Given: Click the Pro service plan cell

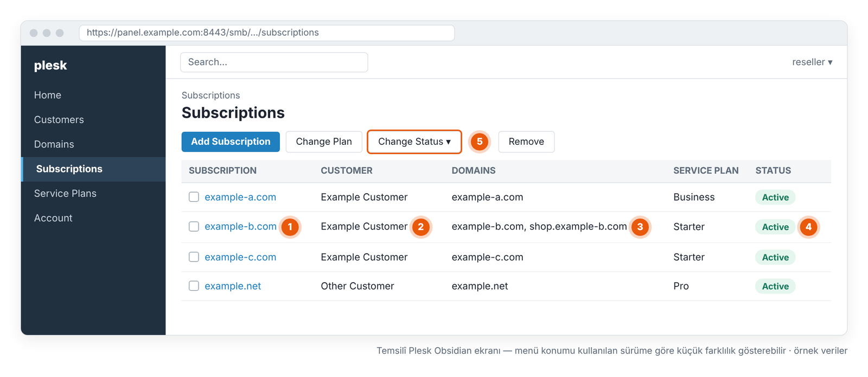Looking at the screenshot, I should tap(681, 286).
